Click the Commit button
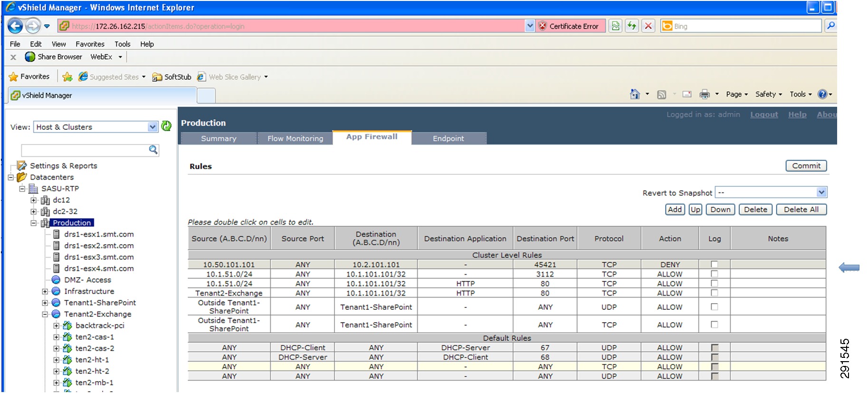 tap(806, 166)
